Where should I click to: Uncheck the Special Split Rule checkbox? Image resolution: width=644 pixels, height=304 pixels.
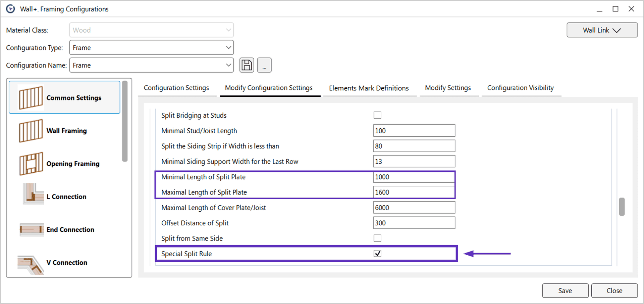coord(377,254)
